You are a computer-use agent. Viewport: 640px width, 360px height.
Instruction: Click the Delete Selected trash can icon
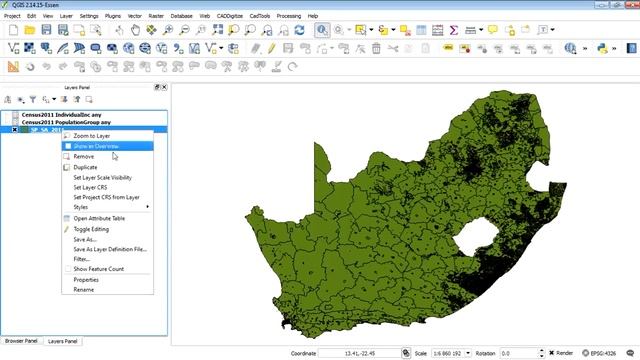click(x=376, y=48)
